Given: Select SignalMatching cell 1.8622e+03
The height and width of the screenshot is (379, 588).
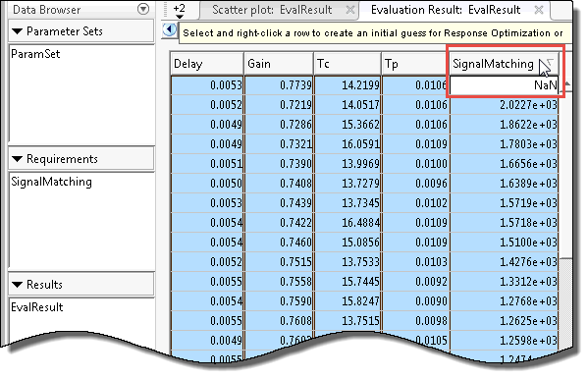Looking at the screenshot, I should coord(504,125).
